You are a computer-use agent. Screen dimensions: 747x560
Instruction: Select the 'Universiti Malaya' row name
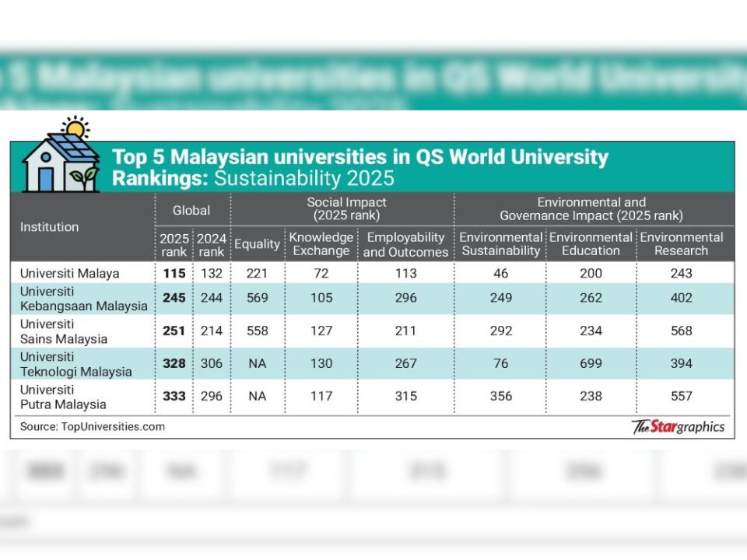click(x=69, y=273)
